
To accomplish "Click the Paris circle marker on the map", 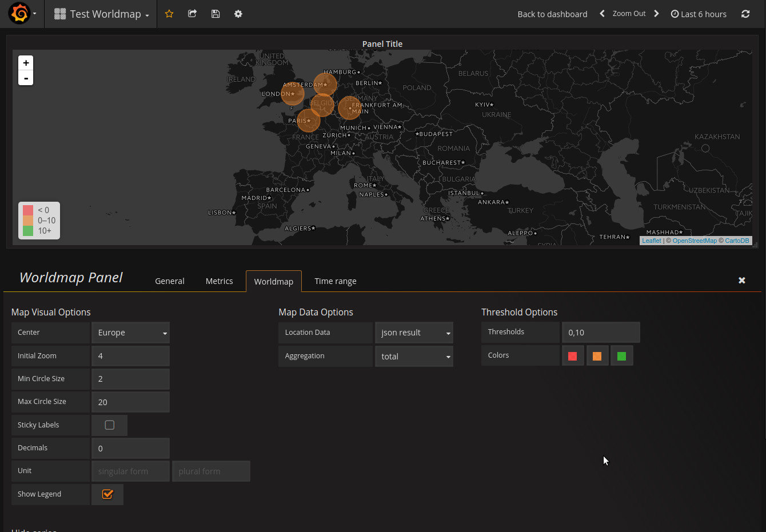I will (308, 121).
